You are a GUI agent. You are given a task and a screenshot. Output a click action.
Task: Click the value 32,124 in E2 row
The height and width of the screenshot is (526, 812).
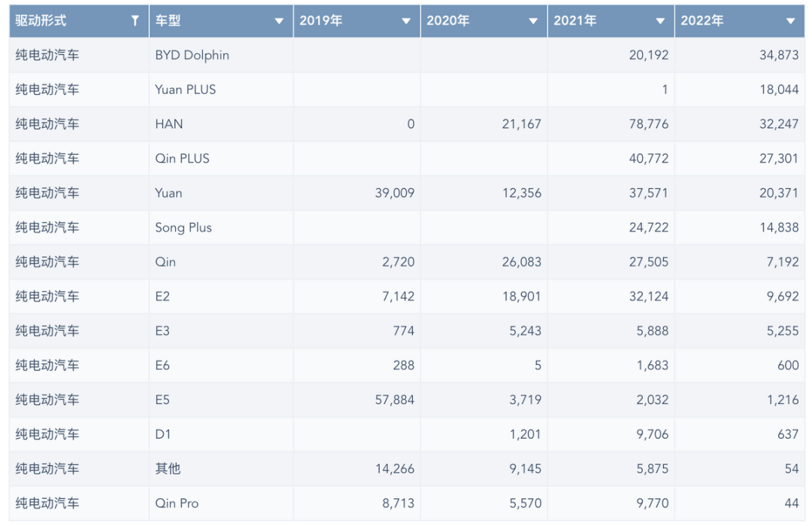pyautogui.click(x=649, y=296)
